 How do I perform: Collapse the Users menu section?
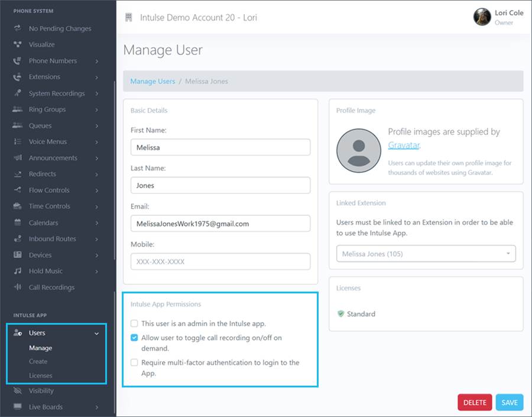[96, 334]
